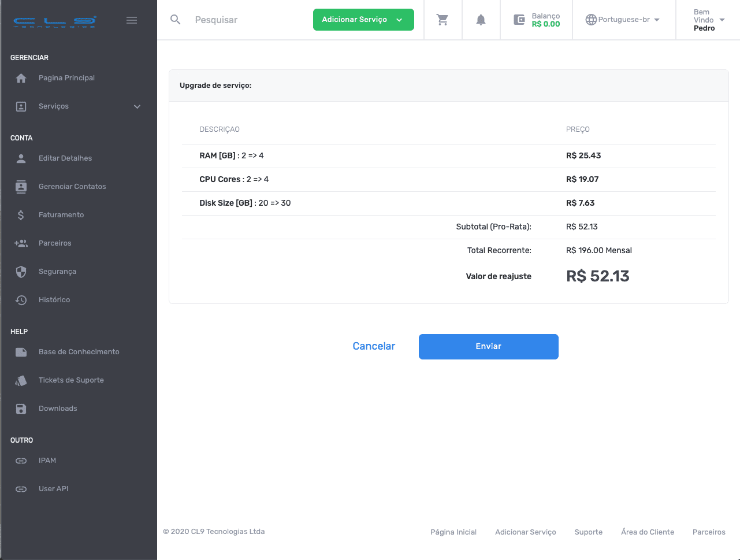
Task: Toggle the hamburger sidebar menu
Action: pyautogui.click(x=132, y=20)
